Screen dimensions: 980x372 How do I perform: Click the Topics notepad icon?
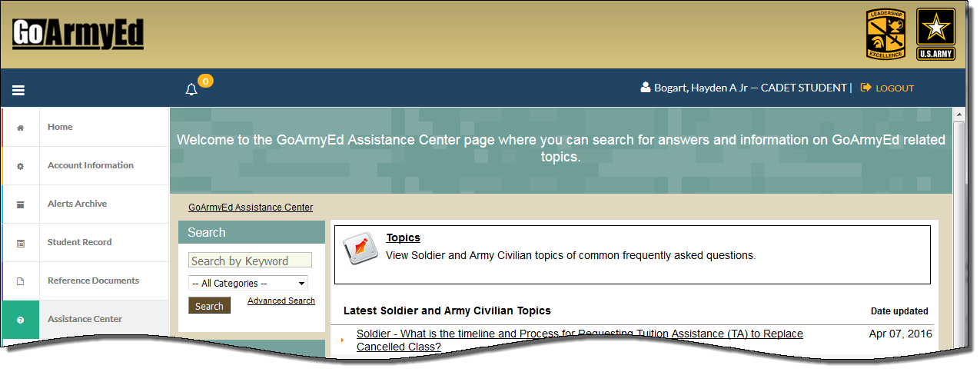click(x=360, y=249)
